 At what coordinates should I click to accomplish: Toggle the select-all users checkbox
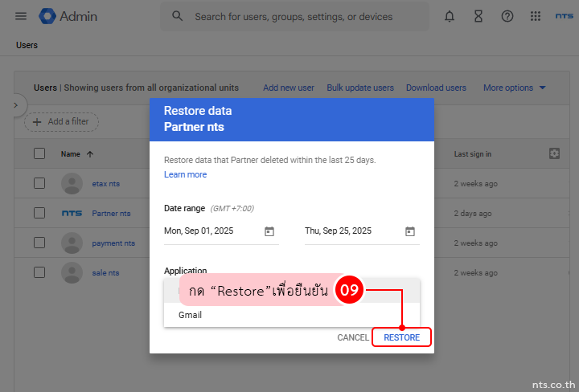click(39, 153)
